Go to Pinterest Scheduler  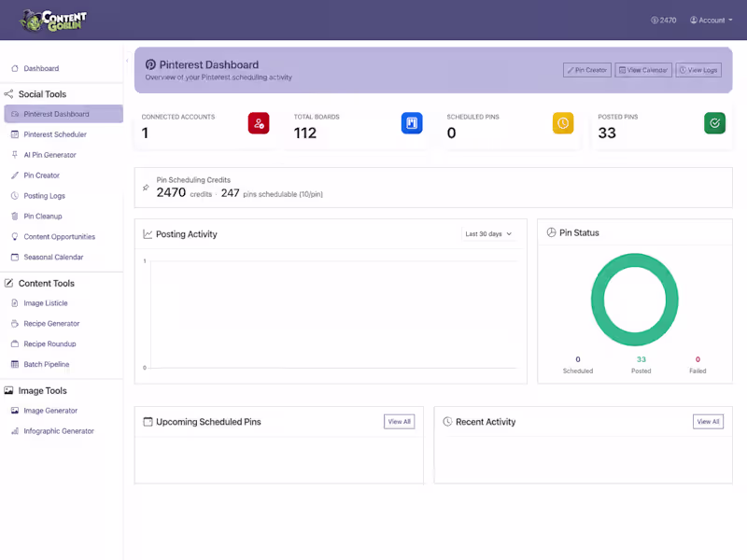coord(55,134)
